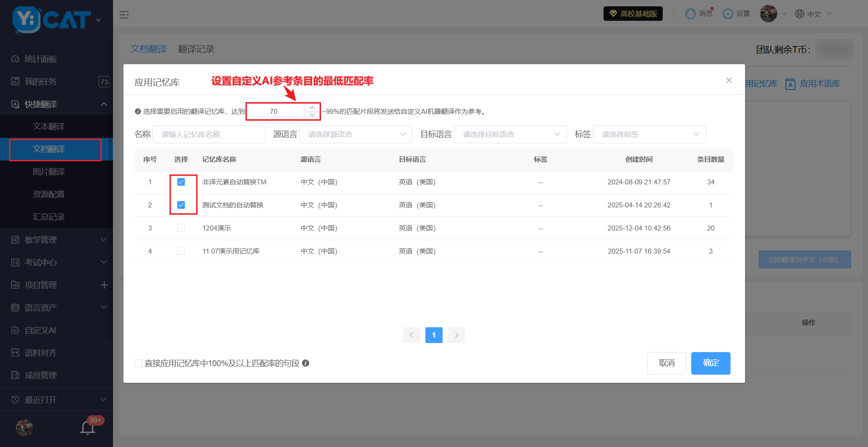Click the plus icon next to 项目管理

click(104, 285)
